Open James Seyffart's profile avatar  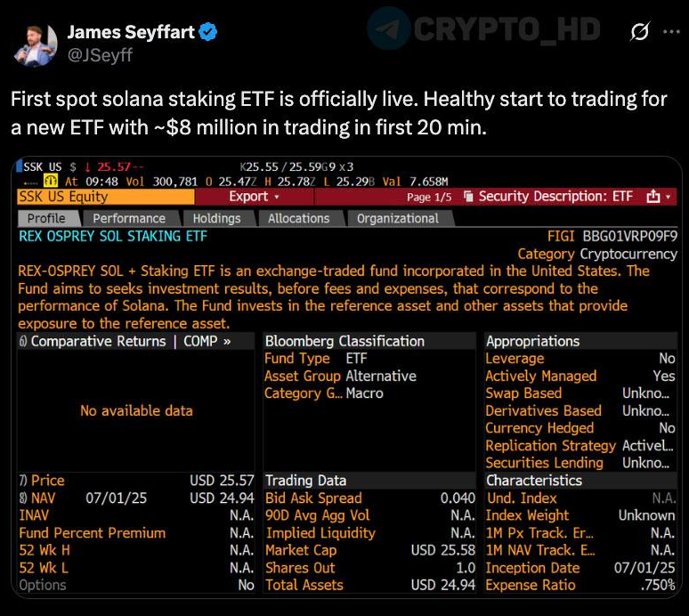pos(35,45)
